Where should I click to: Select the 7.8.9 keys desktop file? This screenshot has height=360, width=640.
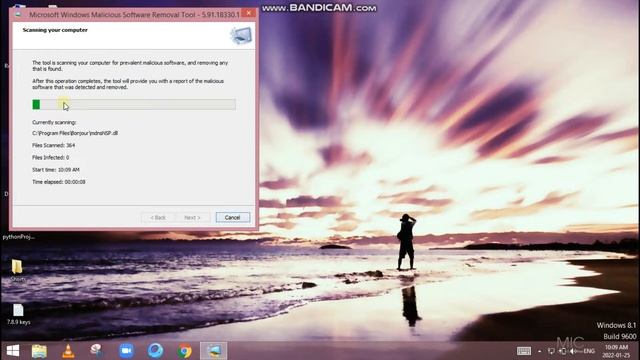18,314
